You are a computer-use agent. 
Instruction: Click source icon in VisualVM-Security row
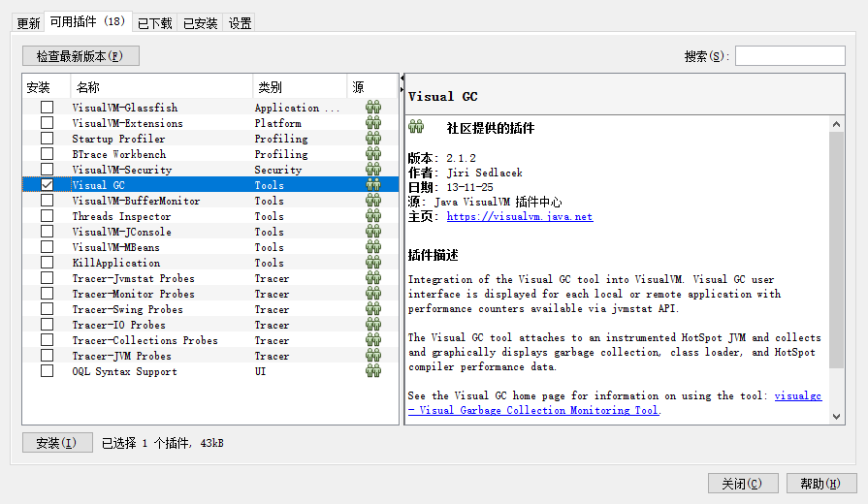pyautogui.click(x=373, y=170)
